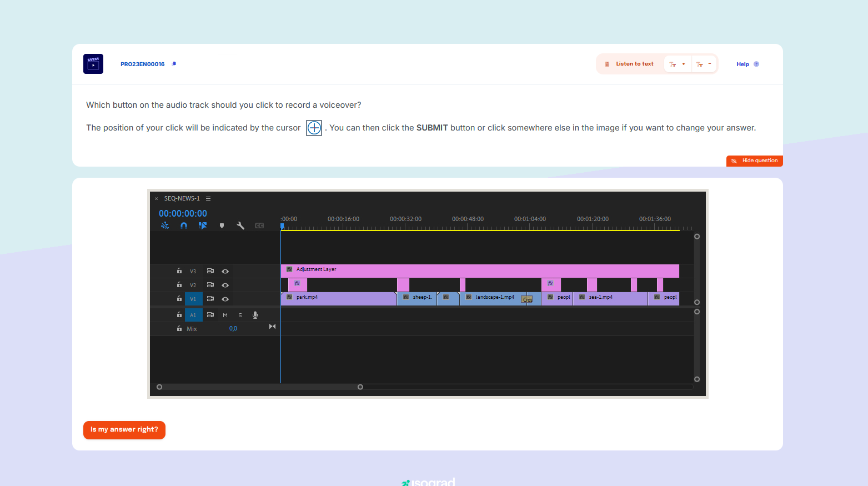Viewport: 868px width, 486px height.
Task: Toggle insert sequences as nests option
Action: [x=165, y=226]
